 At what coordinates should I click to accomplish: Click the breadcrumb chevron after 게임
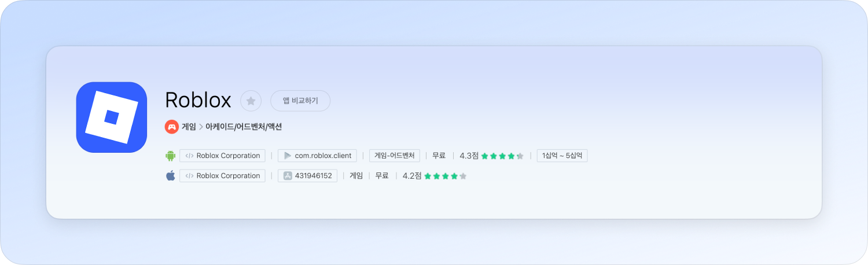(x=201, y=127)
